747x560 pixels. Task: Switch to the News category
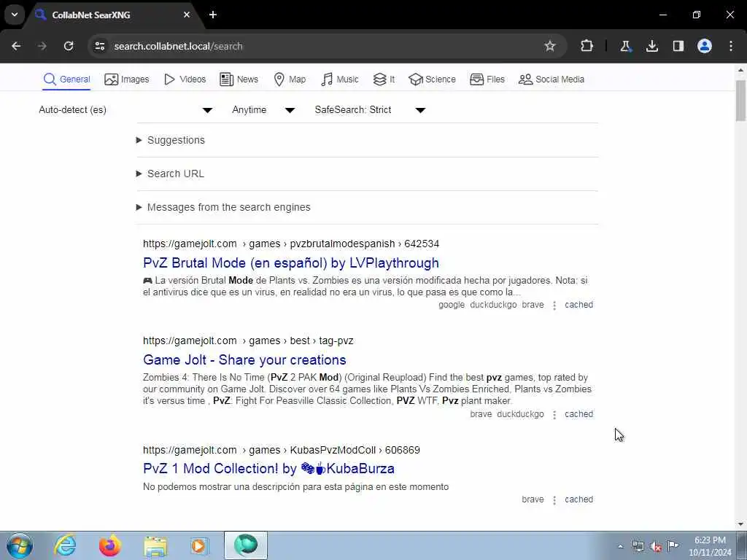tap(239, 79)
